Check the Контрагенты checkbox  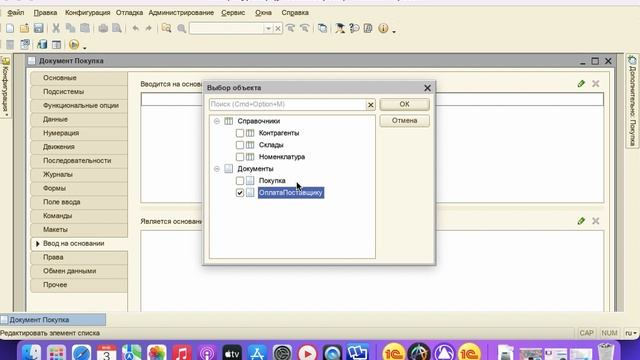click(x=240, y=133)
